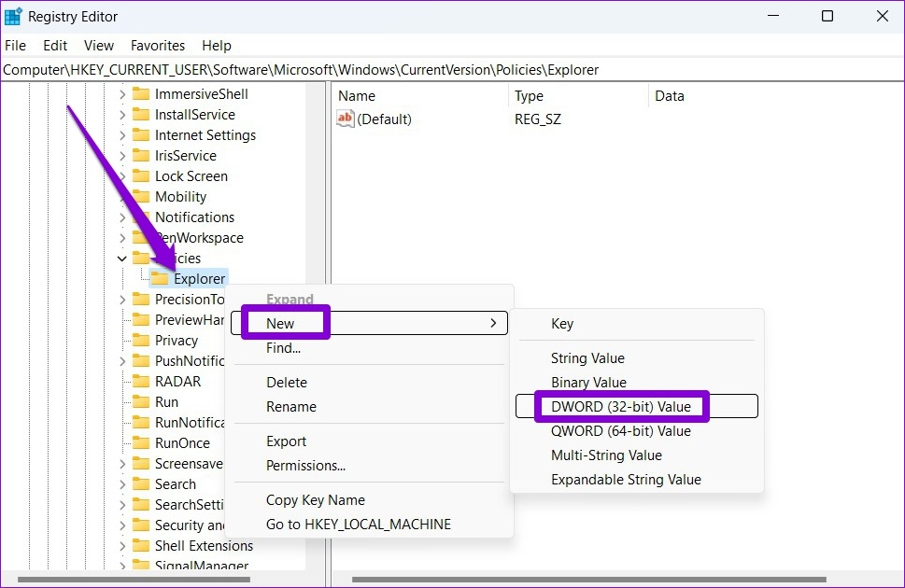Image resolution: width=905 pixels, height=588 pixels.
Task: Select QWORD (64-bit) Value option
Action: [x=621, y=431]
